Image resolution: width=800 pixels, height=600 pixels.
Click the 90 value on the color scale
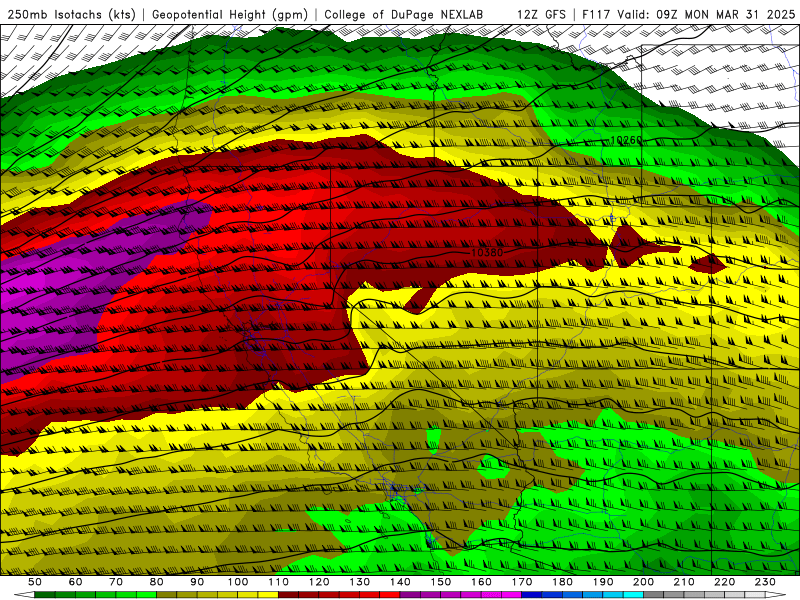[197, 582]
